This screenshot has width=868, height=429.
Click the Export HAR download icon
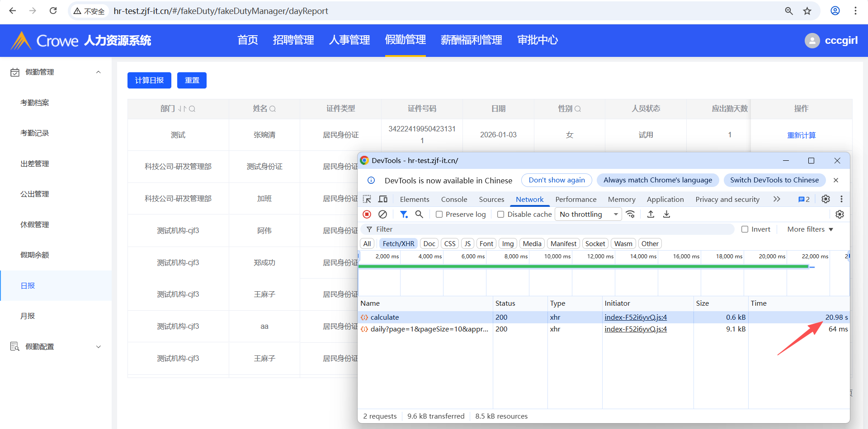click(x=666, y=214)
